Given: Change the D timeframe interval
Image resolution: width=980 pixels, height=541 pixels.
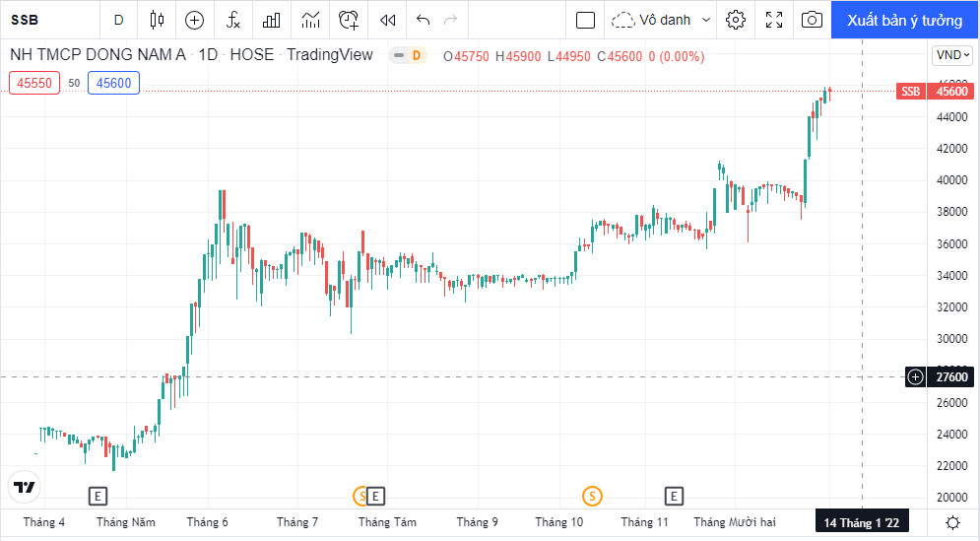Looking at the screenshot, I should coord(119,20).
